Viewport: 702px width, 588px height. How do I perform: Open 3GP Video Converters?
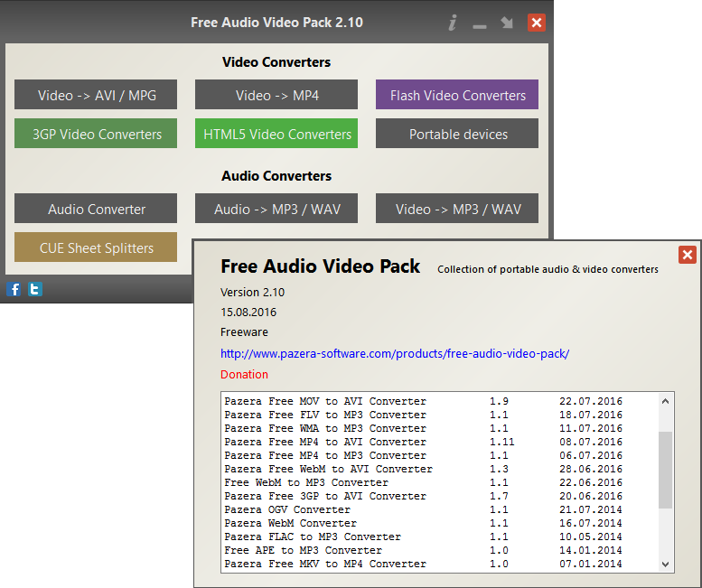click(x=96, y=134)
